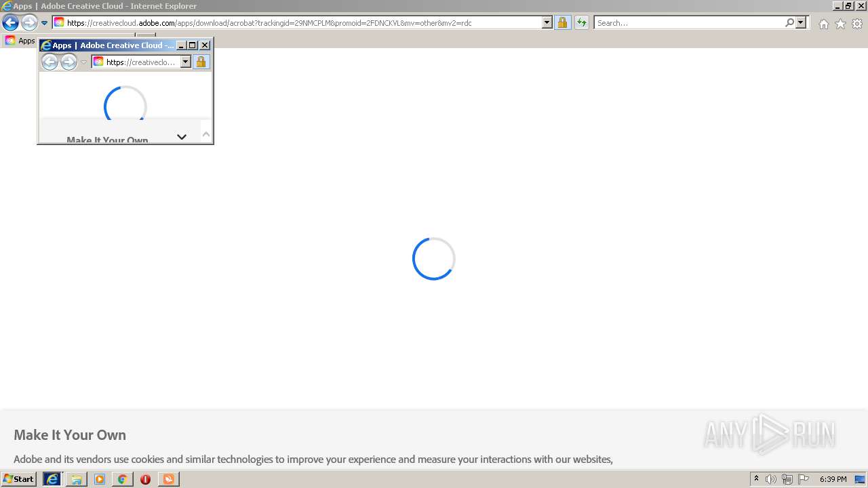Open Favorites star icon
Image resolution: width=868 pixels, height=488 pixels.
pyautogui.click(x=840, y=24)
